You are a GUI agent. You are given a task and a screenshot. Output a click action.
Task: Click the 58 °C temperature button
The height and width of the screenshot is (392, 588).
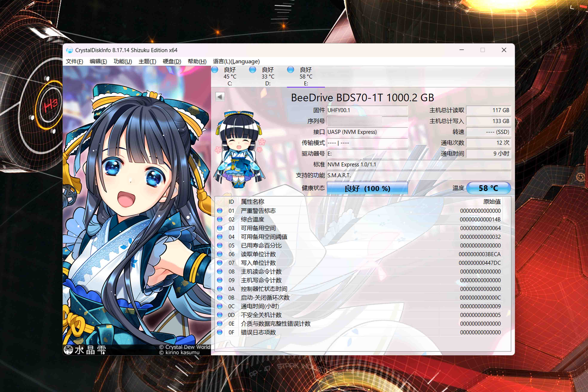point(488,188)
